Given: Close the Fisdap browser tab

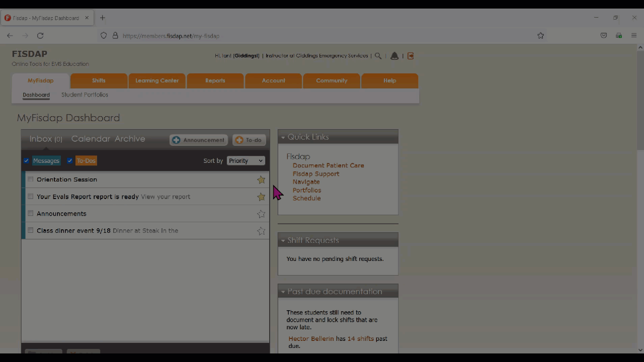Looking at the screenshot, I should coord(87,18).
